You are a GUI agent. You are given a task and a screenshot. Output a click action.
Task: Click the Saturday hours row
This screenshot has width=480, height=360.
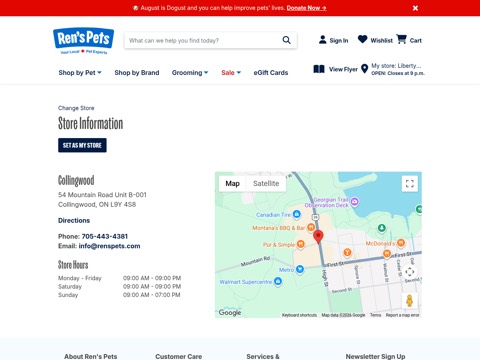click(x=119, y=286)
